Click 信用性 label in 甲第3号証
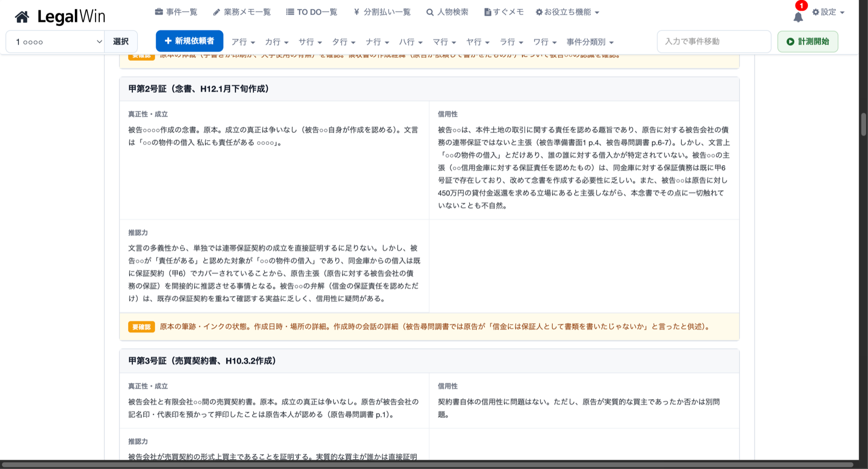The width and height of the screenshot is (868, 469). click(448, 386)
